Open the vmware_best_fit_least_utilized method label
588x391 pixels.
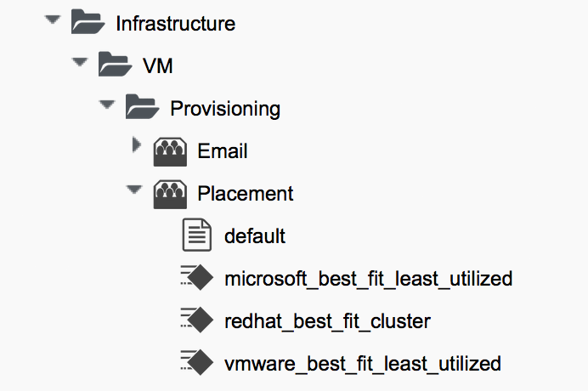click(362, 364)
